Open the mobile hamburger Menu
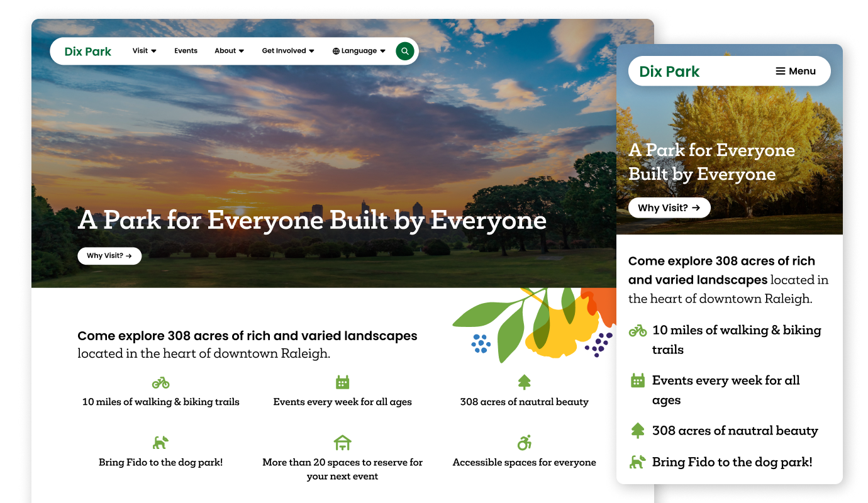Screen dimensions: 868x503 point(795,71)
